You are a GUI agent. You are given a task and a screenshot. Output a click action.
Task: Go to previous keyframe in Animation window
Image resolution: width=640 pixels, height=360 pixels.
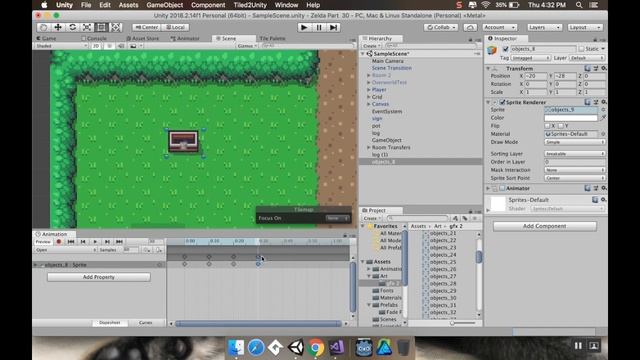(83, 242)
